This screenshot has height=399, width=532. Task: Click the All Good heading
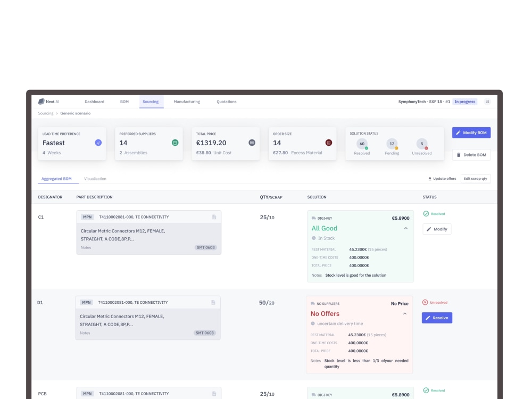click(325, 228)
